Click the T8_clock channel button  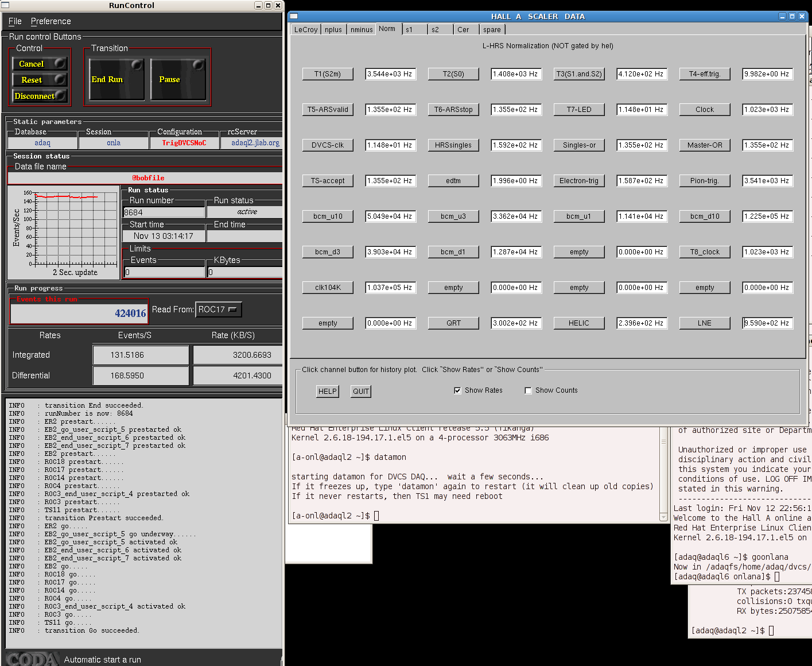[x=705, y=252]
